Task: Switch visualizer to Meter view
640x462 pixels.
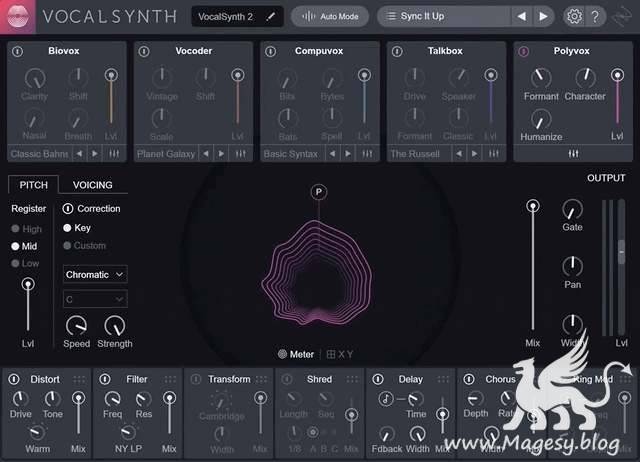Action: tap(296, 354)
